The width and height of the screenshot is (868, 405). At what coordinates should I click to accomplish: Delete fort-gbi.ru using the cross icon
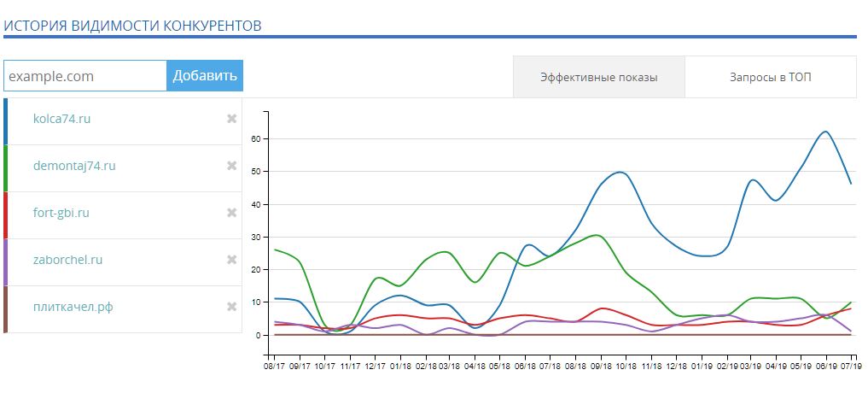231,213
